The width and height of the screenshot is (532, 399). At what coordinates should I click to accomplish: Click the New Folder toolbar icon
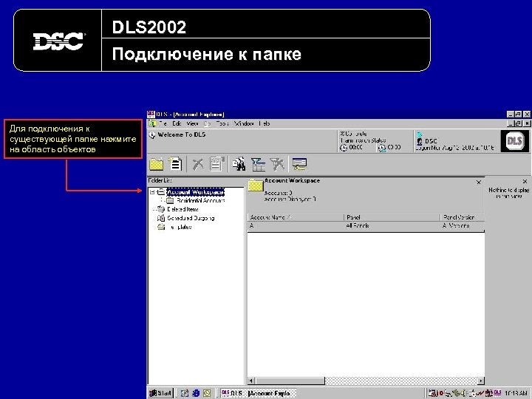tap(157, 165)
